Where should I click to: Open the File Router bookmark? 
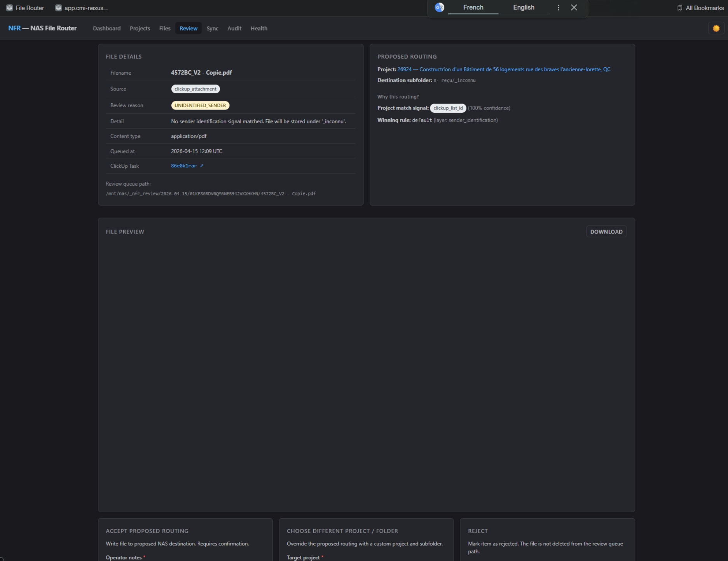pyautogui.click(x=25, y=8)
